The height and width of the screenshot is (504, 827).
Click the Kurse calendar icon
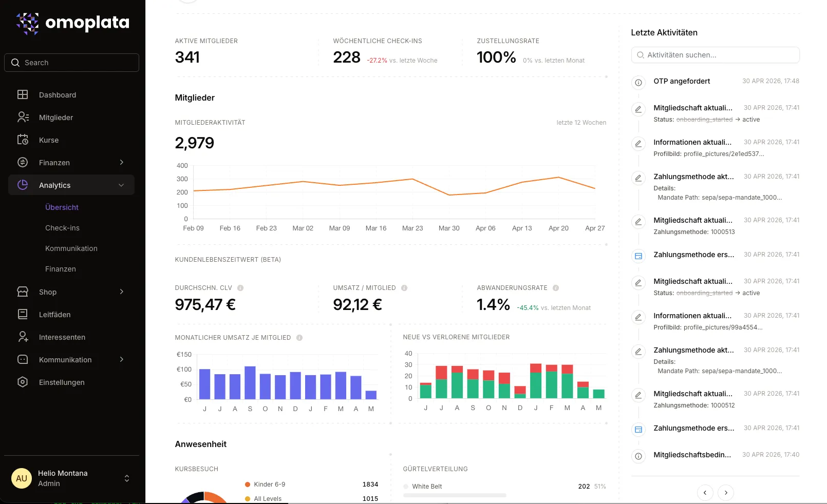coord(23,140)
